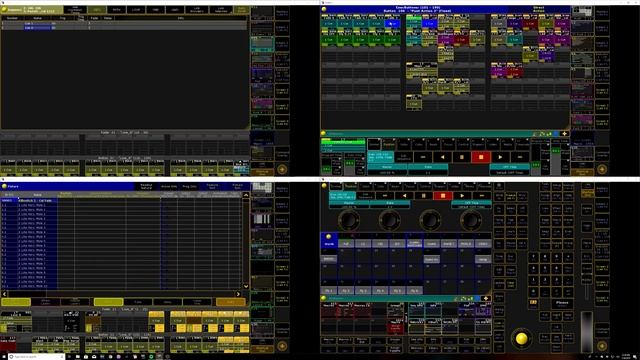Pause playback in the bottom-right window
Screen dimensions: 640x360
[x=423, y=196]
